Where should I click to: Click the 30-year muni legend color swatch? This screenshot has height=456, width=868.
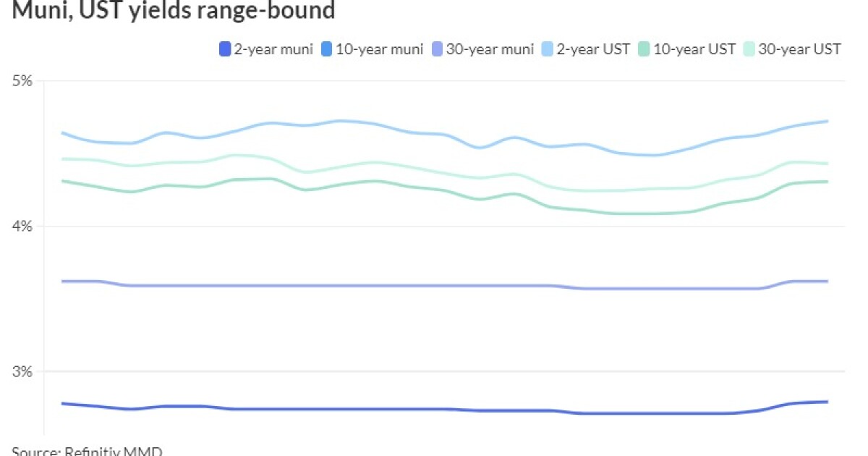[438, 49]
